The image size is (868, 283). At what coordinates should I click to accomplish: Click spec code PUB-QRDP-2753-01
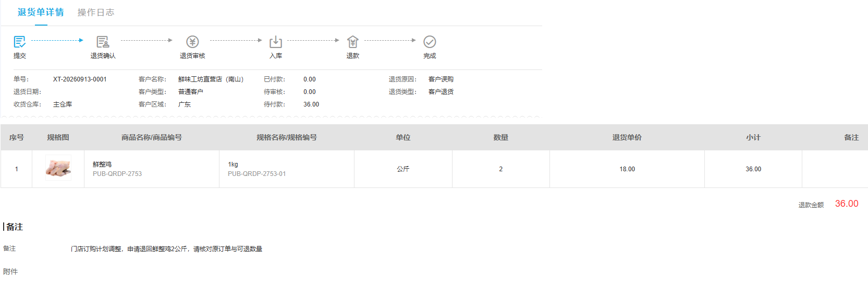[256, 174]
